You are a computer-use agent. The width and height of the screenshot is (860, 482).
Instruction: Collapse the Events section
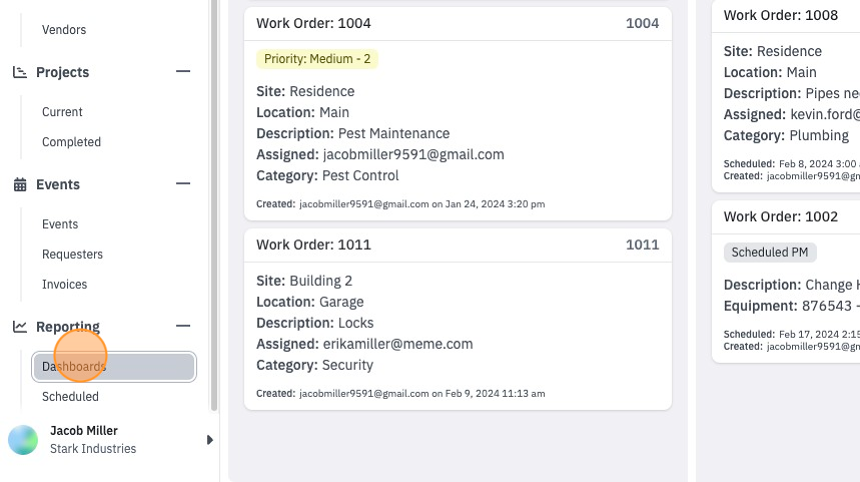(x=183, y=184)
